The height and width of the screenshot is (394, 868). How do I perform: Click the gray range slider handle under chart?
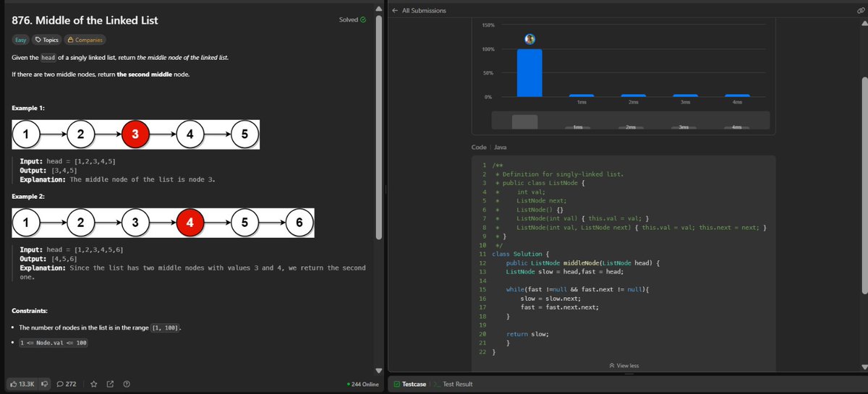click(x=525, y=121)
